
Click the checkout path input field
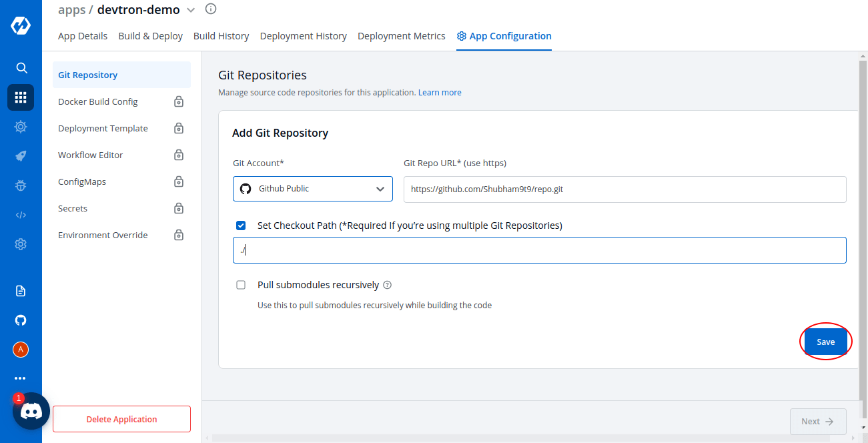(x=539, y=249)
